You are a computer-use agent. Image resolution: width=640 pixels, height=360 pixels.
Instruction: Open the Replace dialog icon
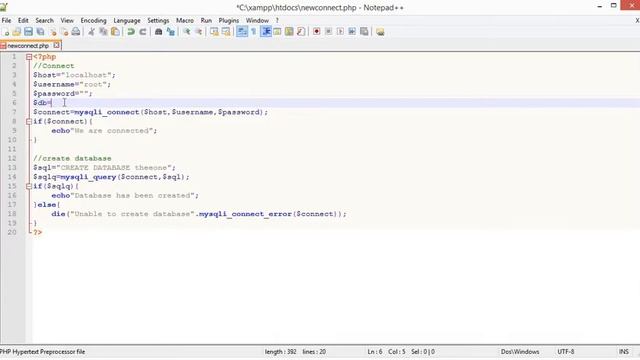click(x=171, y=32)
